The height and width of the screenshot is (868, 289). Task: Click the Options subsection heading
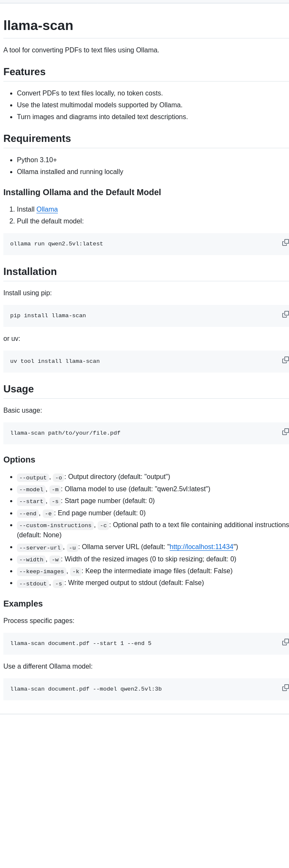pos(19,460)
